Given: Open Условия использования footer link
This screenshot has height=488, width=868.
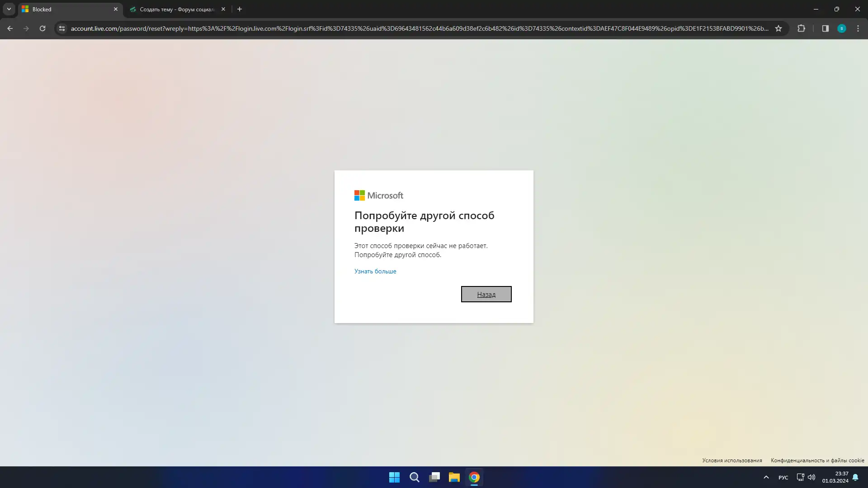Looking at the screenshot, I should pos(731,460).
